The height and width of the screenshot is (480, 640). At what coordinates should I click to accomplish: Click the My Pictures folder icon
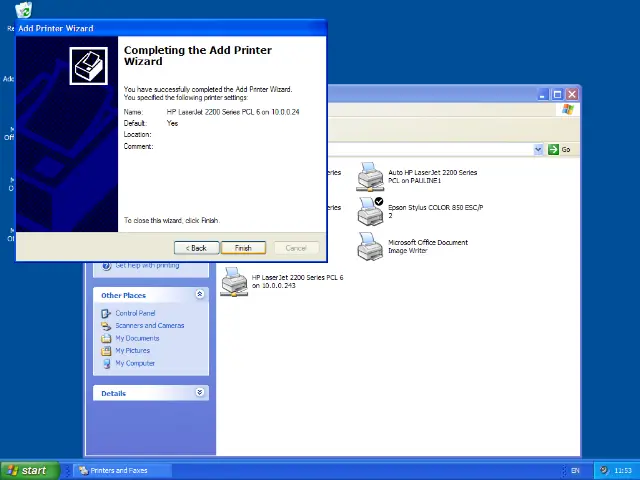tap(106, 351)
